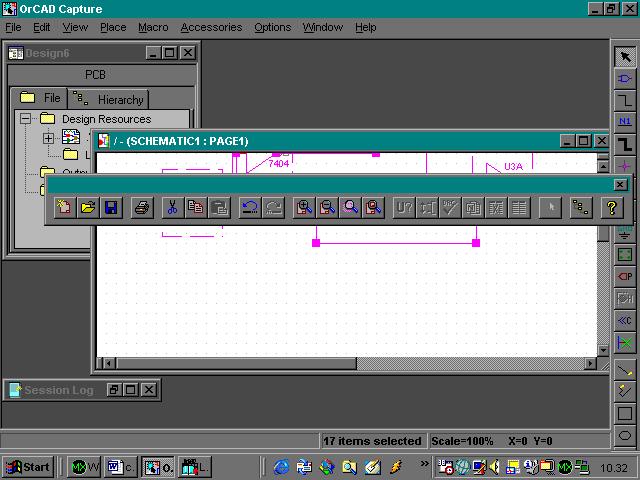The image size is (640, 480).
Task: Open the Macro menu
Action: point(153,27)
